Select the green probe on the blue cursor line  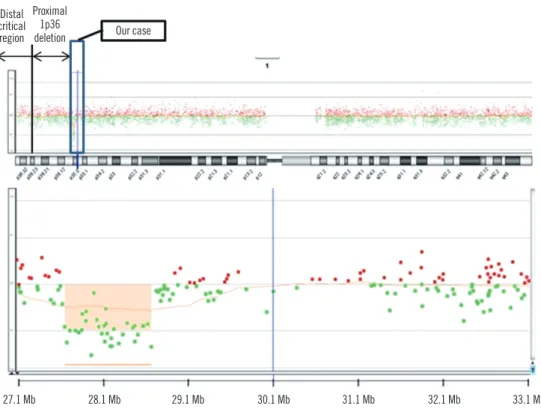pyautogui.click(x=273, y=292)
